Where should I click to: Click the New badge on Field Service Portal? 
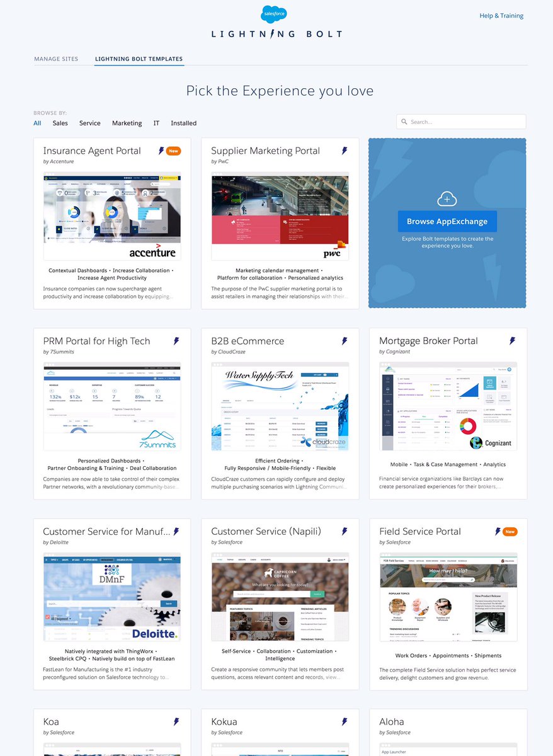click(x=510, y=532)
